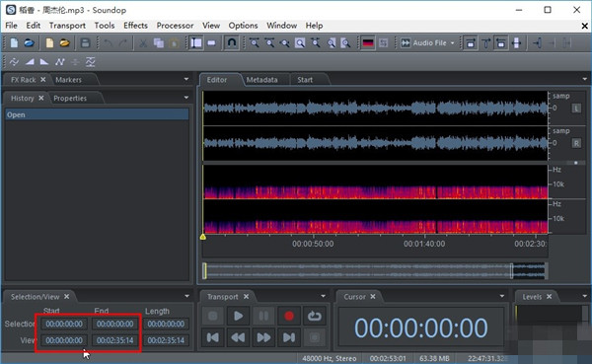Open the Transport menu

(67, 26)
